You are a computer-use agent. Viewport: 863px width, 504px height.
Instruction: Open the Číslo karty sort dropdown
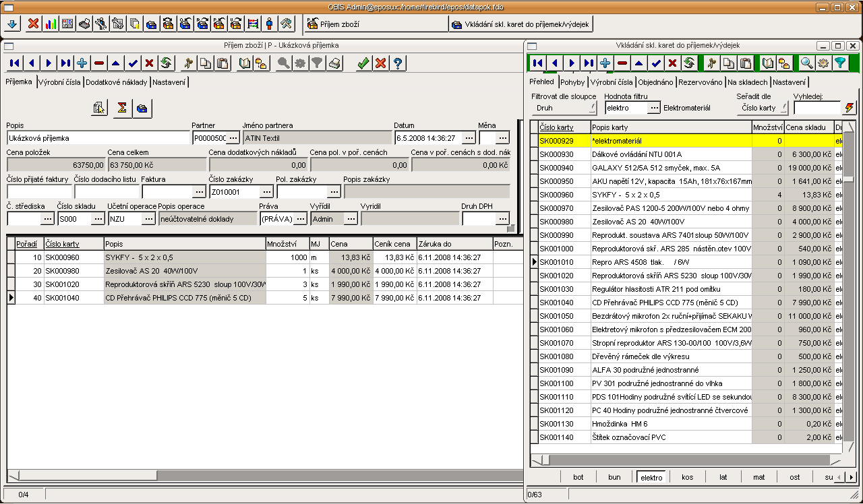coord(763,108)
